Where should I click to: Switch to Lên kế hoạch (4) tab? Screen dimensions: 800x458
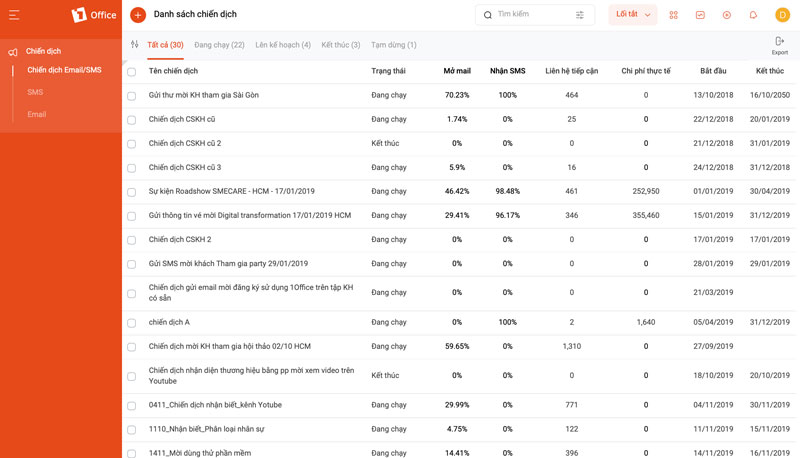pos(283,45)
